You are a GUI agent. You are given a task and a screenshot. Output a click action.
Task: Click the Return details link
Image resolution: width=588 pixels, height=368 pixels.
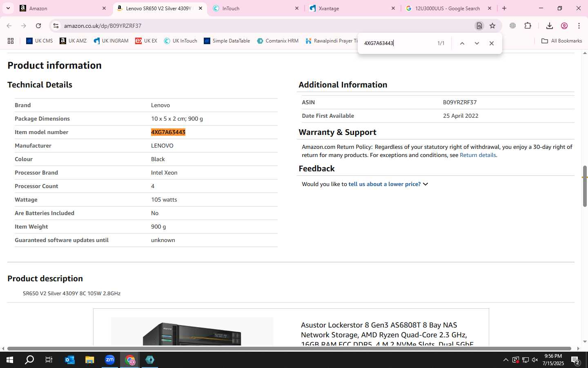click(x=478, y=155)
